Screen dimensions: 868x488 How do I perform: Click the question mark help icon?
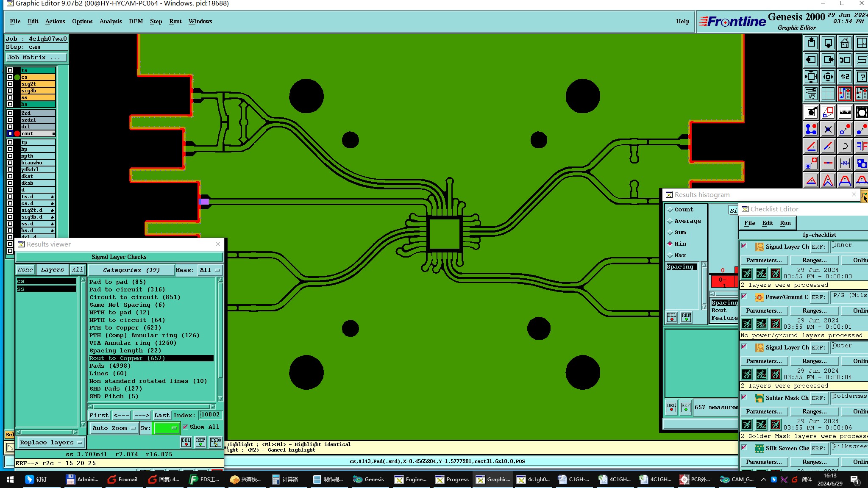pyautogui.click(x=862, y=77)
